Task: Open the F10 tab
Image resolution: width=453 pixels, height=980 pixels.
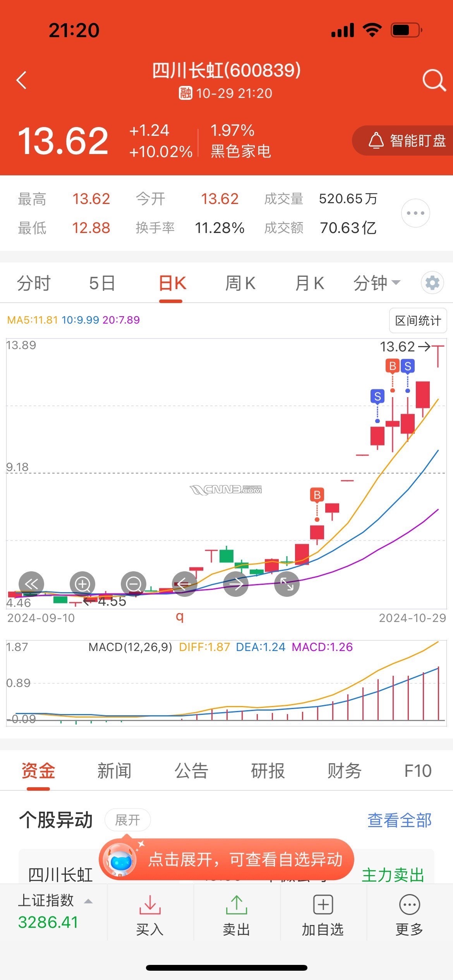Action: pos(418,771)
